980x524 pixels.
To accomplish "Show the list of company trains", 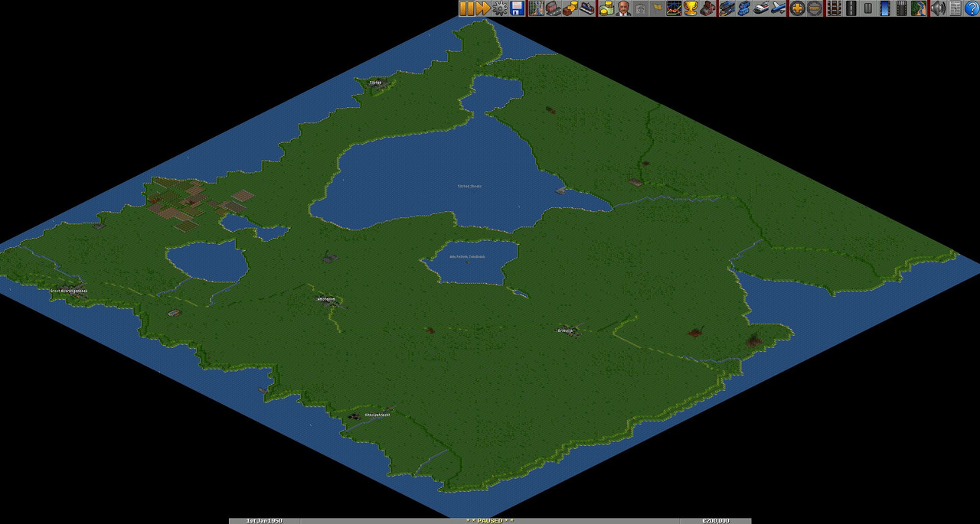I will tap(726, 8).
